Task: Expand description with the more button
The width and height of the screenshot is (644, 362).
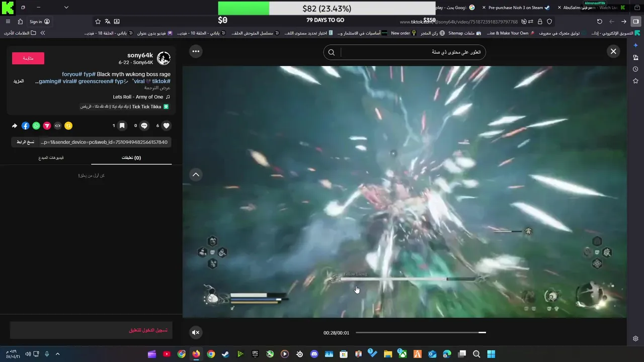Action: coord(19,81)
